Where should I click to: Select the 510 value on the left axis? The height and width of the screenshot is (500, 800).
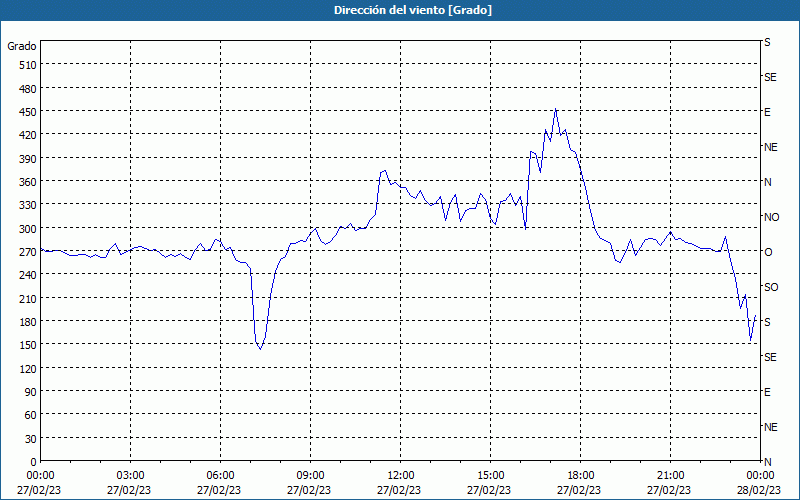click(28, 65)
